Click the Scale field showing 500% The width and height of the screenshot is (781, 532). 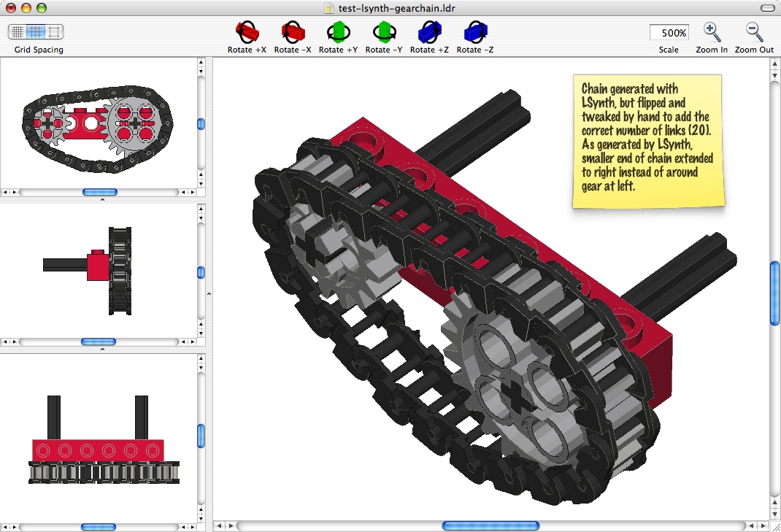(669, 32)
